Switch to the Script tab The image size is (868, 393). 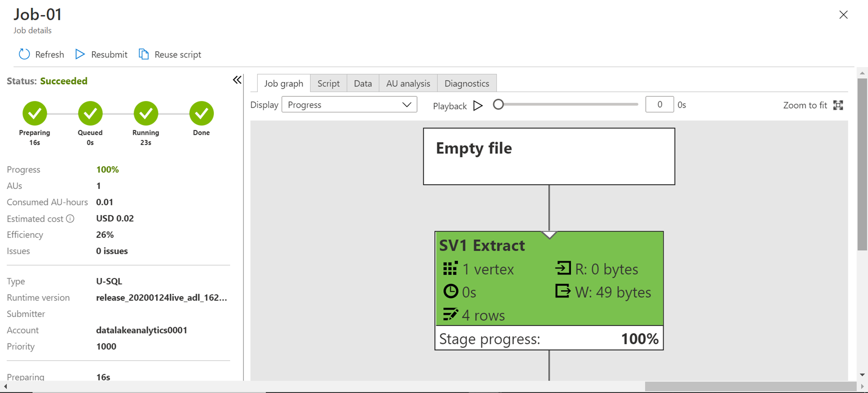(x=328, y=83)
